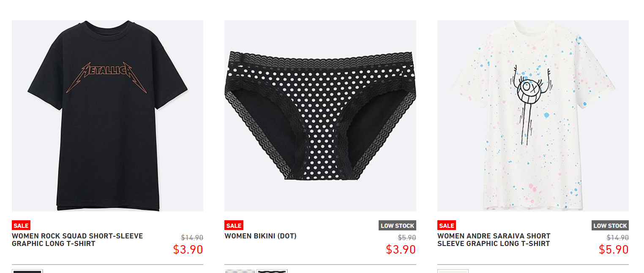The height and width of the screenshot is (273, 644).
Task: Click the $3.90 sale price of the bikini
Action: (401, 249)
